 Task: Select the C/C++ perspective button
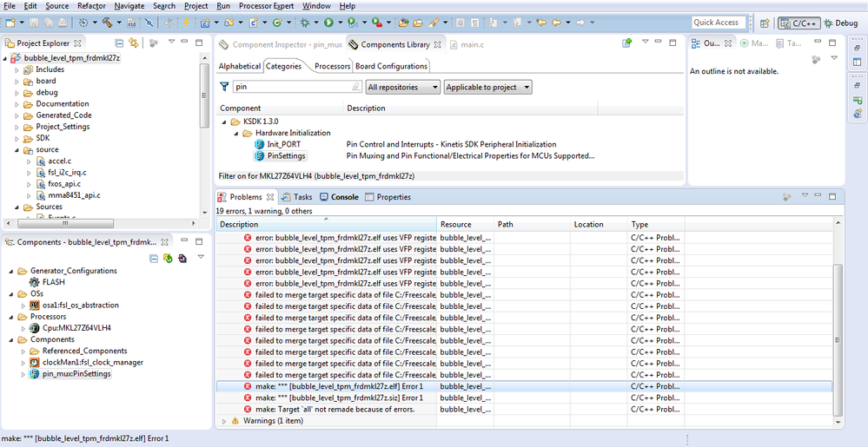click(x=799, y=23)
